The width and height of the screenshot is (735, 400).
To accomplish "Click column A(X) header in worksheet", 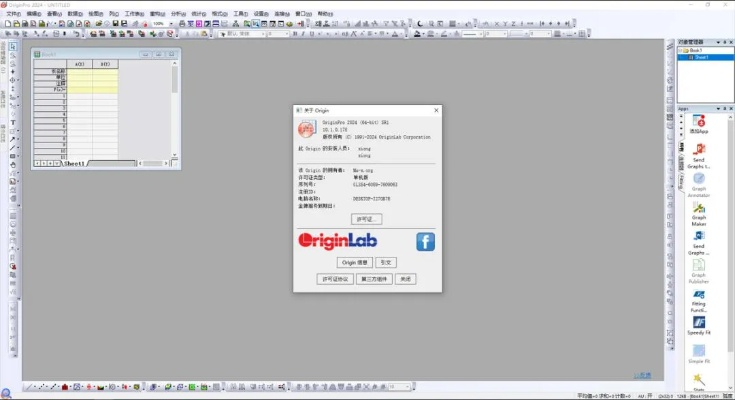I will tap(79, 64).
